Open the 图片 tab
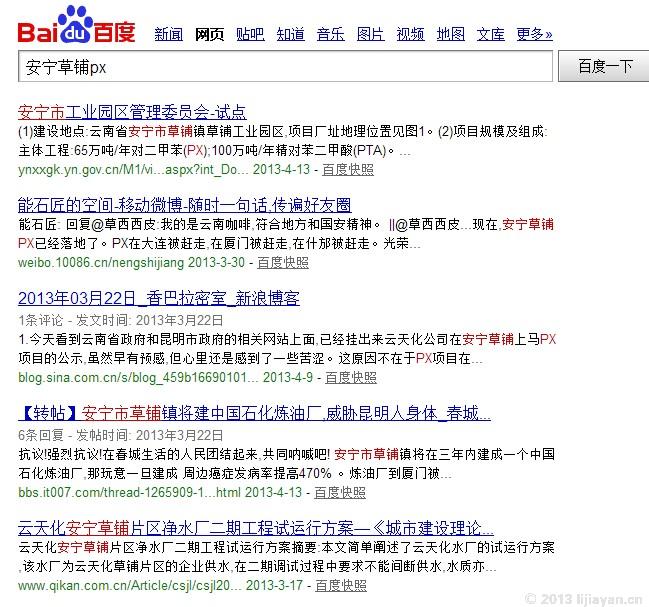The width and height of the screenshot is (649, 607). [370, 34]
